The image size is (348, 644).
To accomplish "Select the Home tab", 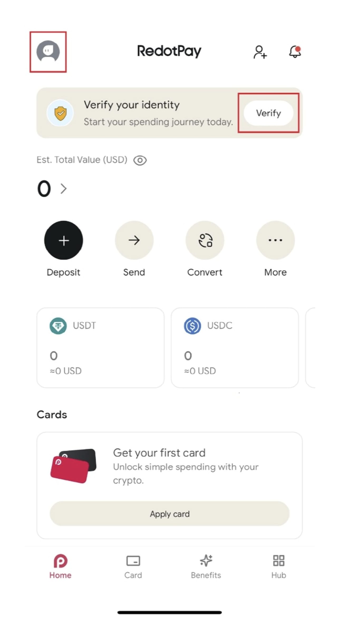I will tap(60, 567).
